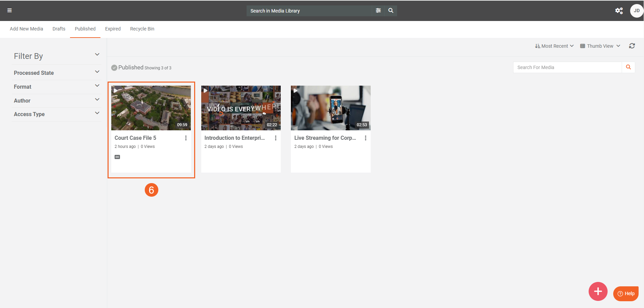Viewport: 644px width, 308px height.
Task: Click the red plus add button
Action: pos(598,291)
